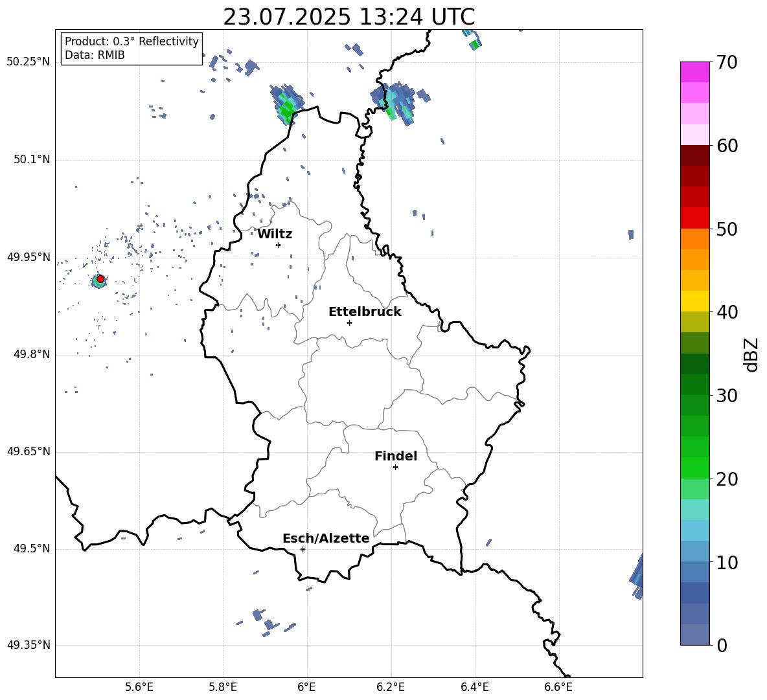Click the 5.8°E longitude label
This screenshot has height=700, width=767.
[223, 687]
